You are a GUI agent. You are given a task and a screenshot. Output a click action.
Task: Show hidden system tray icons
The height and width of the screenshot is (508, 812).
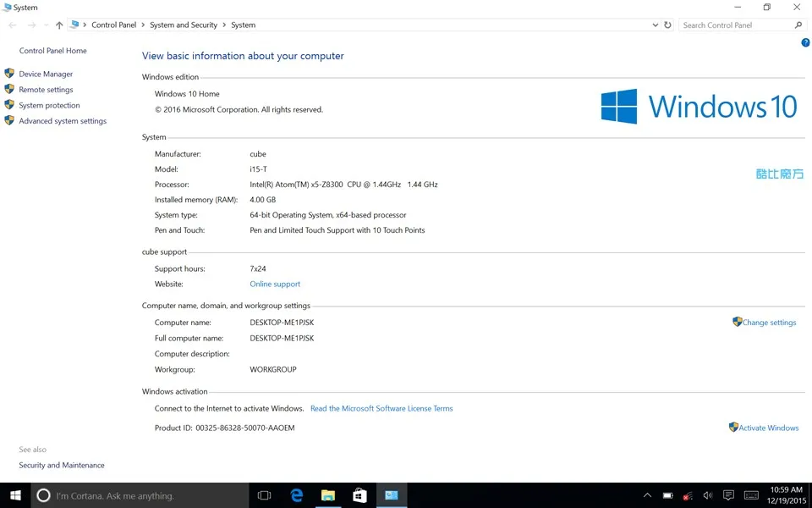pyautogui.click(x=647, y=495)
